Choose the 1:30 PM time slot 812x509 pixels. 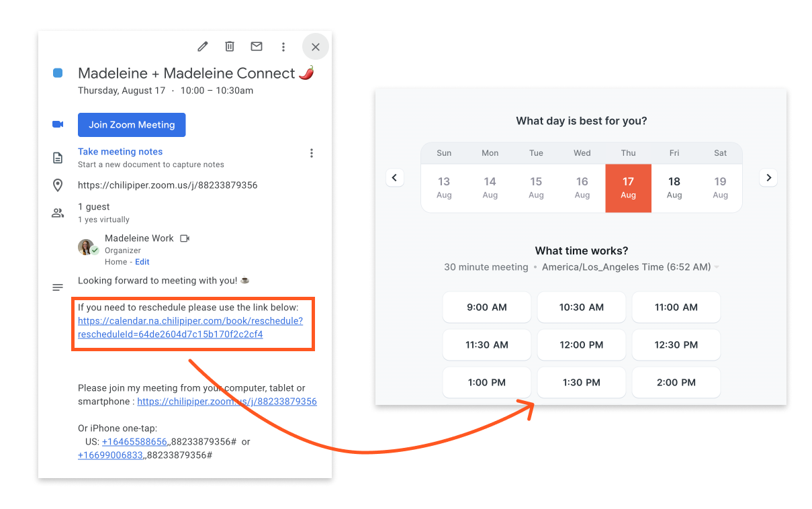click(x=582, y=383)
